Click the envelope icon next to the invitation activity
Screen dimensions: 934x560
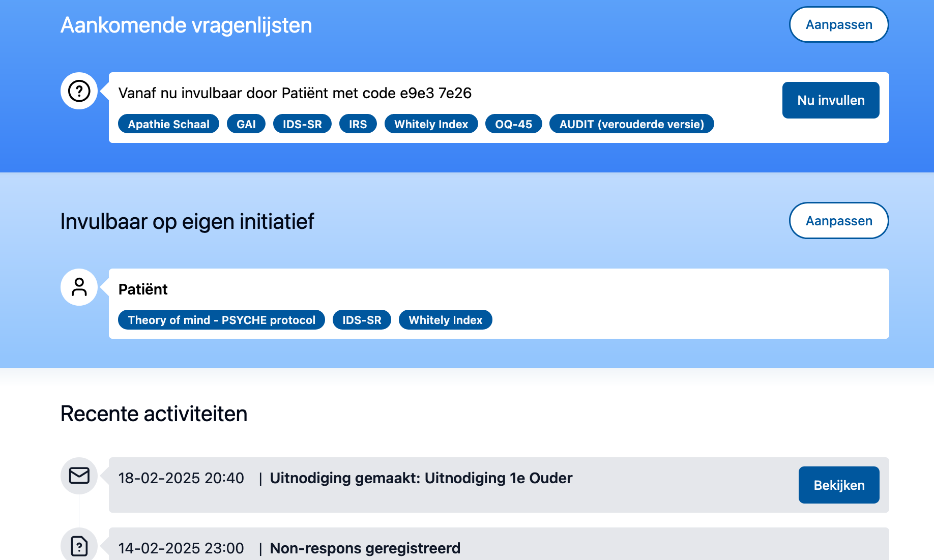point(79,476)
